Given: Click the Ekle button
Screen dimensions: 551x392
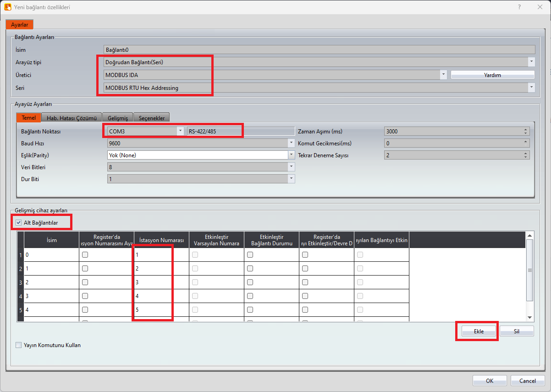Looking at the screenshot, I should point(478,331).
